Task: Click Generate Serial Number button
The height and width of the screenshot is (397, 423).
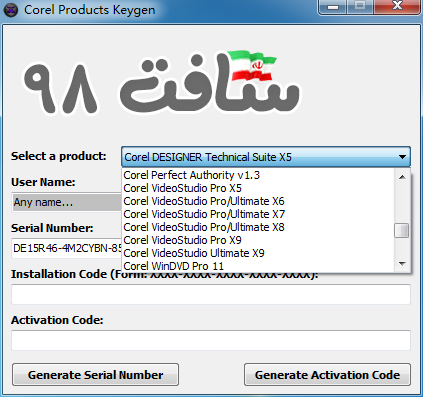Action: (x=95, y=375)
